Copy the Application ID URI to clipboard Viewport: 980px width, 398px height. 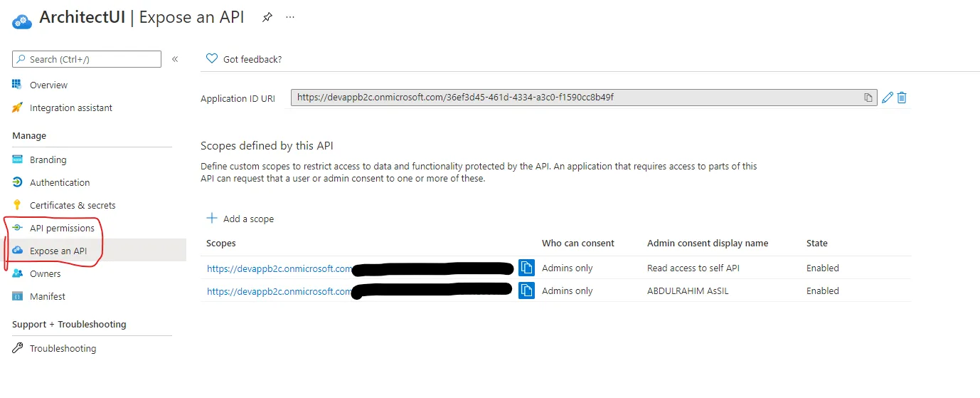pyautogui.click(x=868, y=98)
